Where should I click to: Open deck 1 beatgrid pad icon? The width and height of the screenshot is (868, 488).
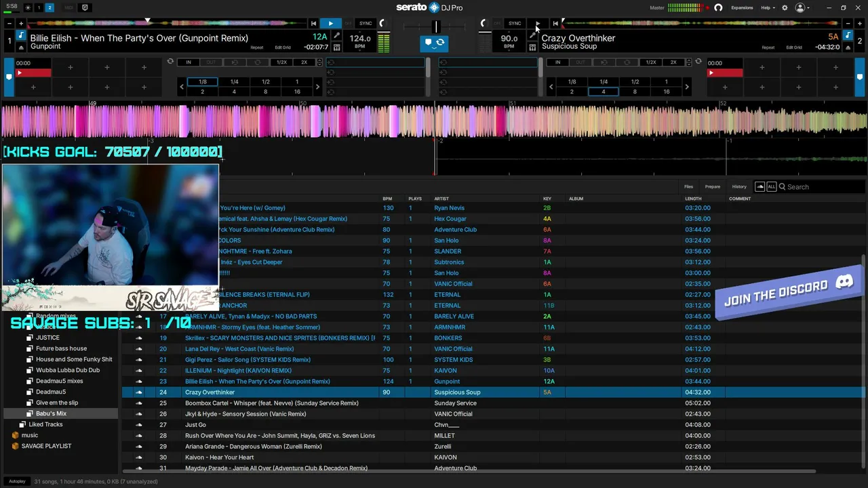(x=336, y=47)
